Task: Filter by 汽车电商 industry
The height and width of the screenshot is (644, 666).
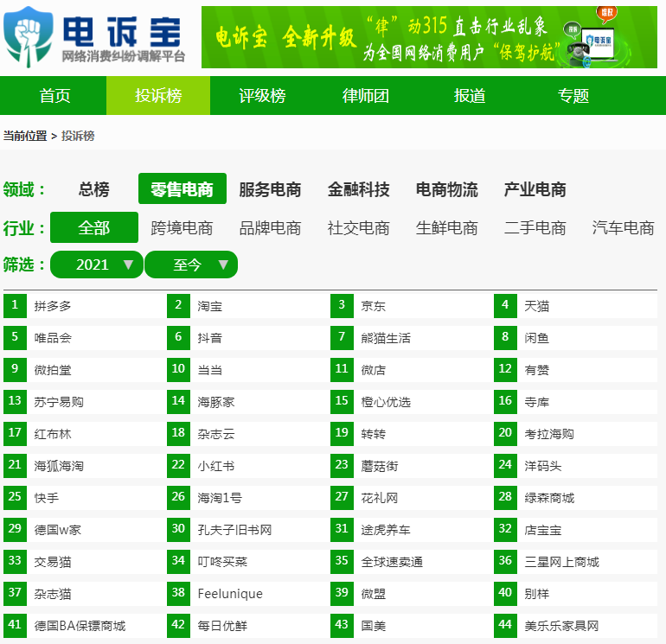Action: 623,227
